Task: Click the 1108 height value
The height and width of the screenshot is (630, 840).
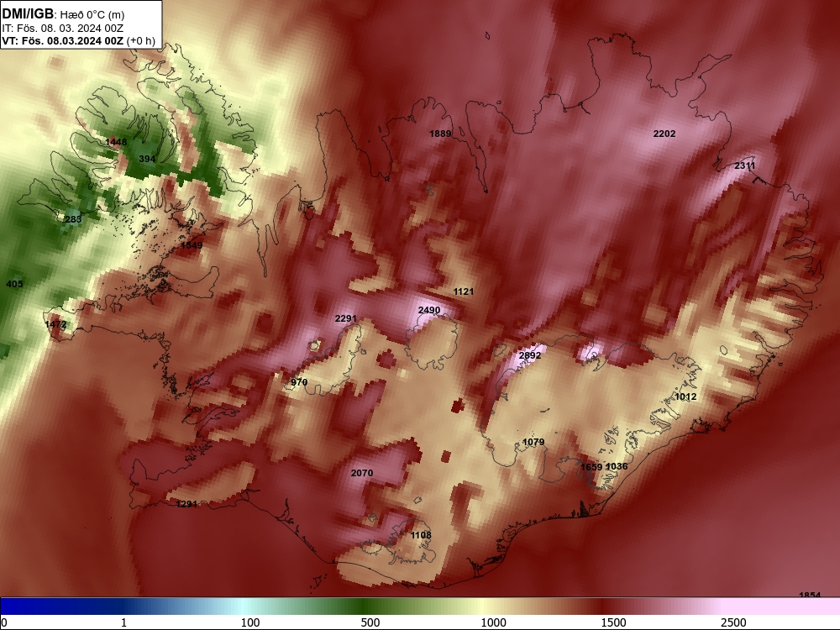Action: [421, 534]
